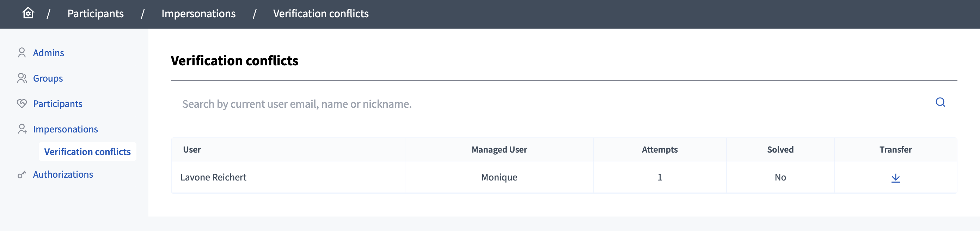Select Verification conflicts sidebar sub-item

[x=87, y=152]
